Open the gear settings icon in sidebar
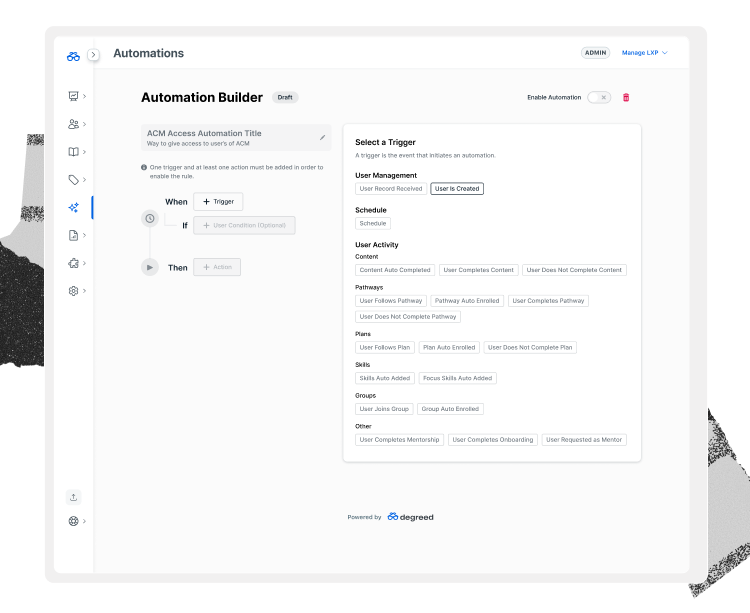This screenshot has width=750, height=613. click(x=74, y=291)
